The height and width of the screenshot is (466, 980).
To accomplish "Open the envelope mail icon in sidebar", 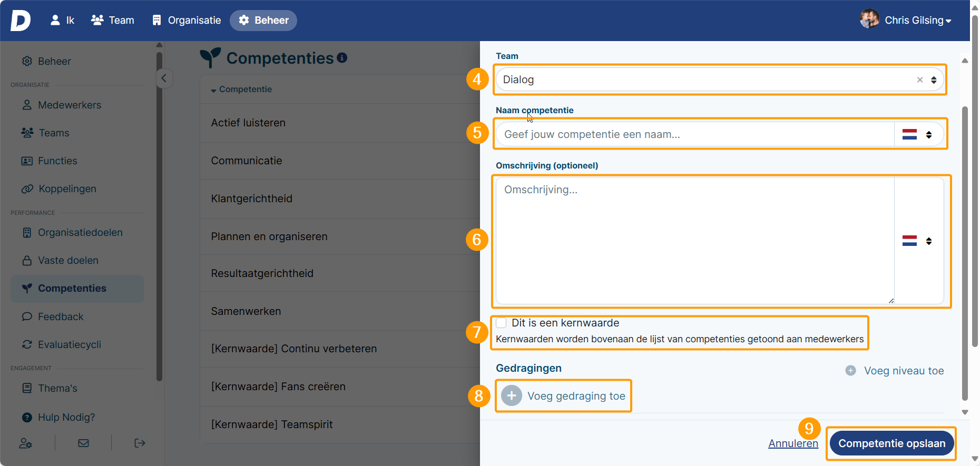I will [x=83, y=443].
